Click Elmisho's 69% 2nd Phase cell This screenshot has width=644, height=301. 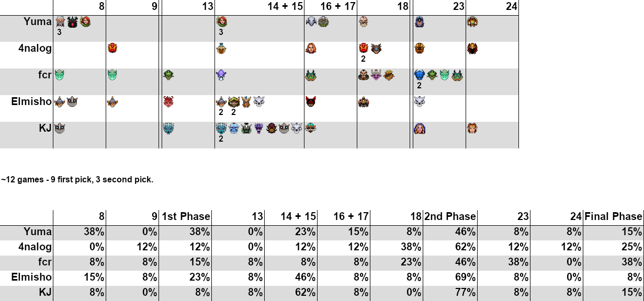[465, 277]
